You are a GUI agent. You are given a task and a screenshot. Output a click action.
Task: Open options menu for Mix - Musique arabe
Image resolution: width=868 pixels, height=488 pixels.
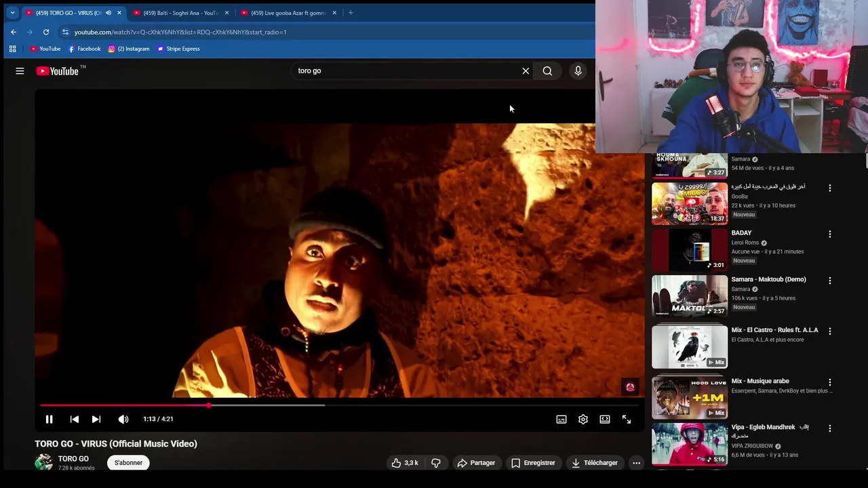[x=829, y=382]
